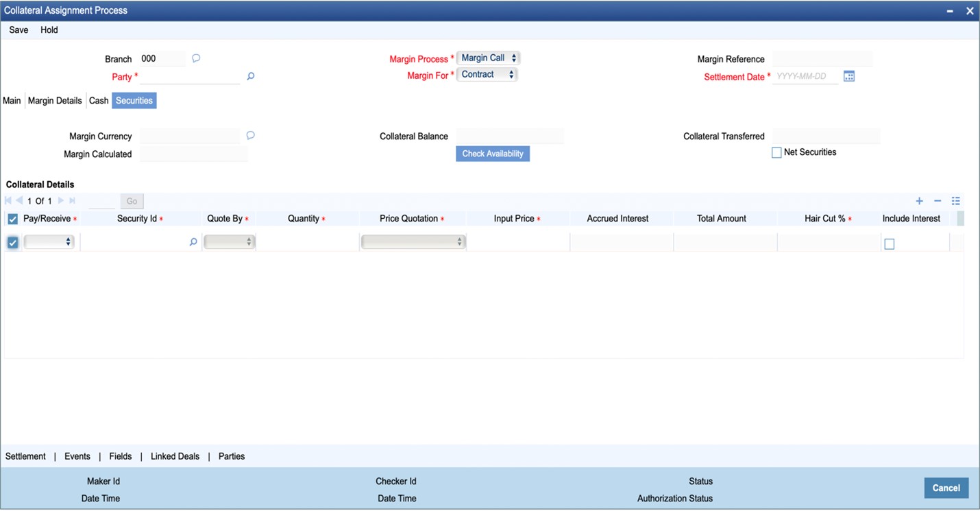Open single record view list icon
The width and height of the screenshot is (980, 511).
coord(956,201)
